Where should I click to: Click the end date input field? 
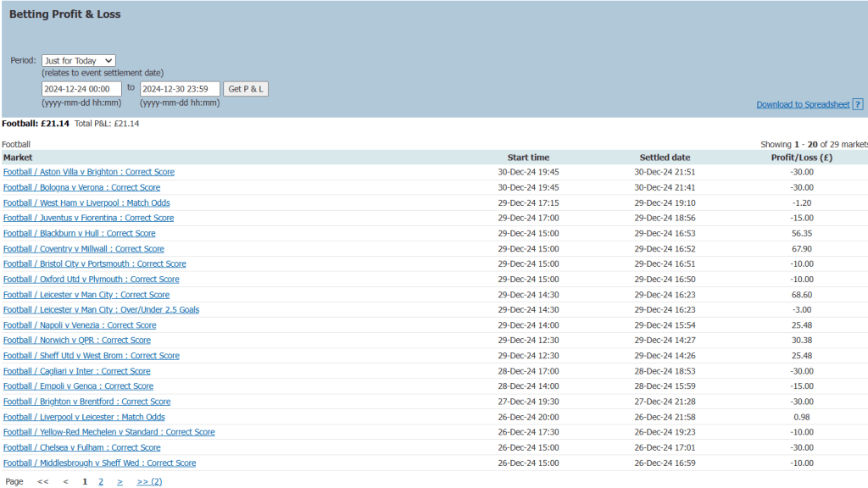coord(180,89)
